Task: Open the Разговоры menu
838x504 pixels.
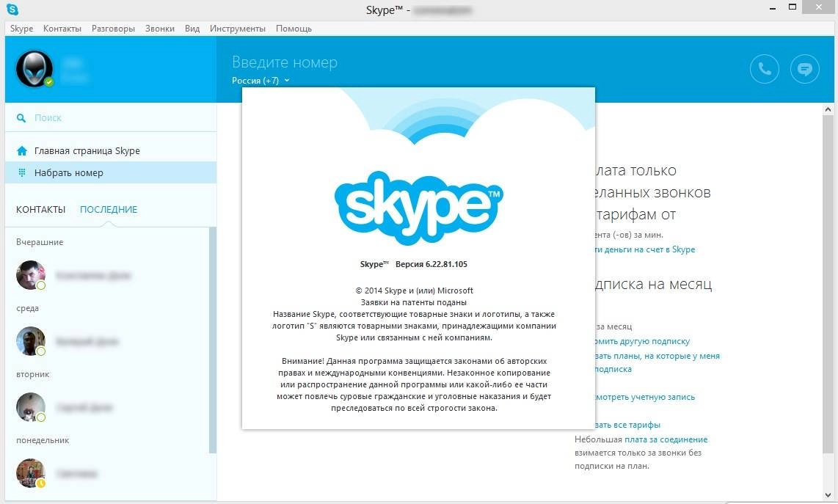Action: point(113,29)
